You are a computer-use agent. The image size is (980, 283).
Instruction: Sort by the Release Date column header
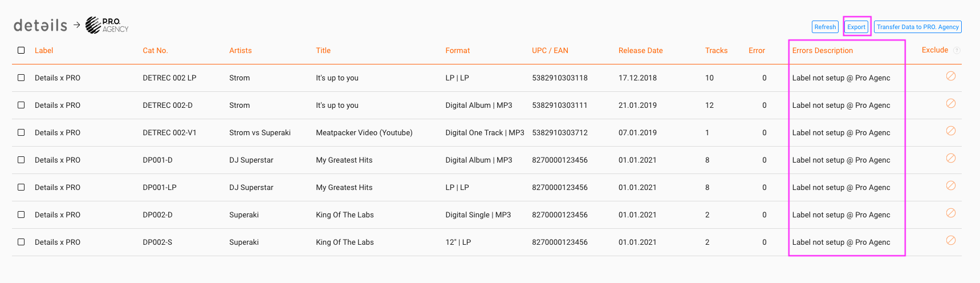[640, 50]
